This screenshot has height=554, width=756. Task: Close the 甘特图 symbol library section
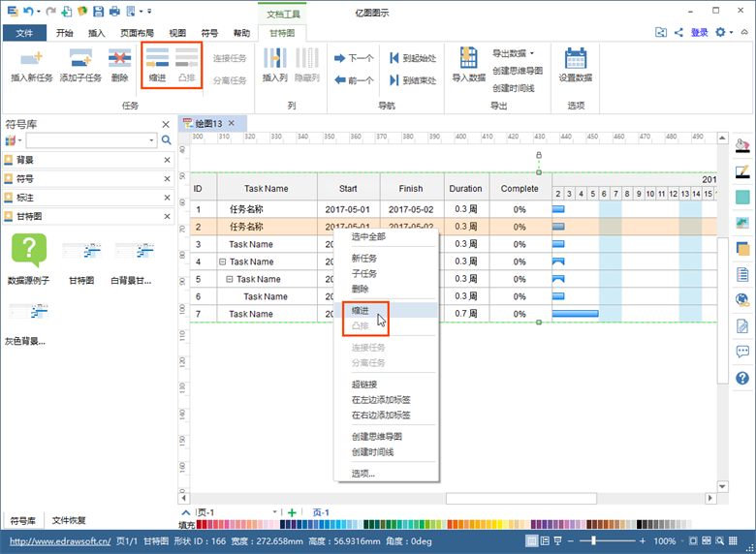click(x=167, y=216)
